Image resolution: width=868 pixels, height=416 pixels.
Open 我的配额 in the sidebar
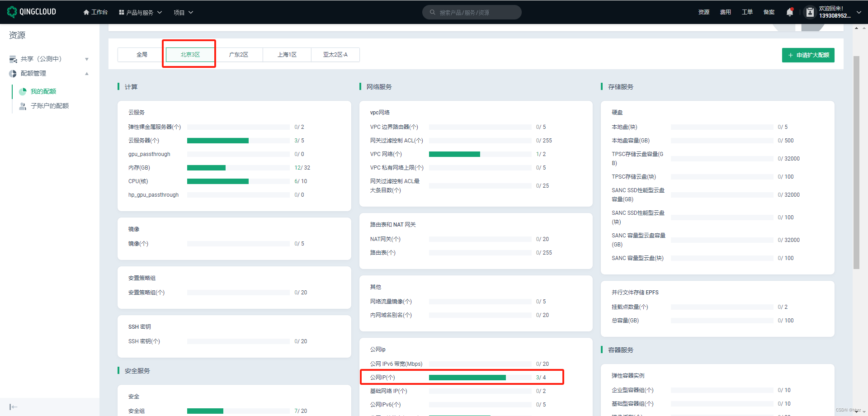(43, 91)
